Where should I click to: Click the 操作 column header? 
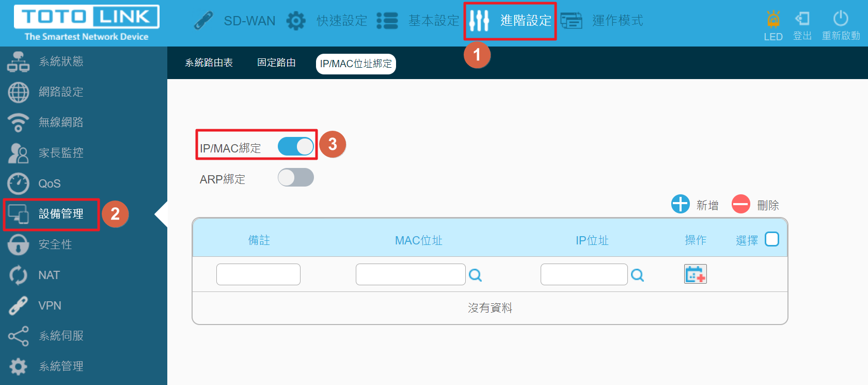click(696, 240)
